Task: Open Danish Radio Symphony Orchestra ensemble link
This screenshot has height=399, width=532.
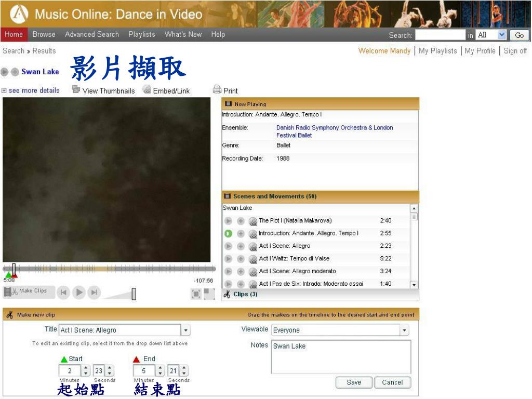Action: pyautogui.click(x=335, y=131)
